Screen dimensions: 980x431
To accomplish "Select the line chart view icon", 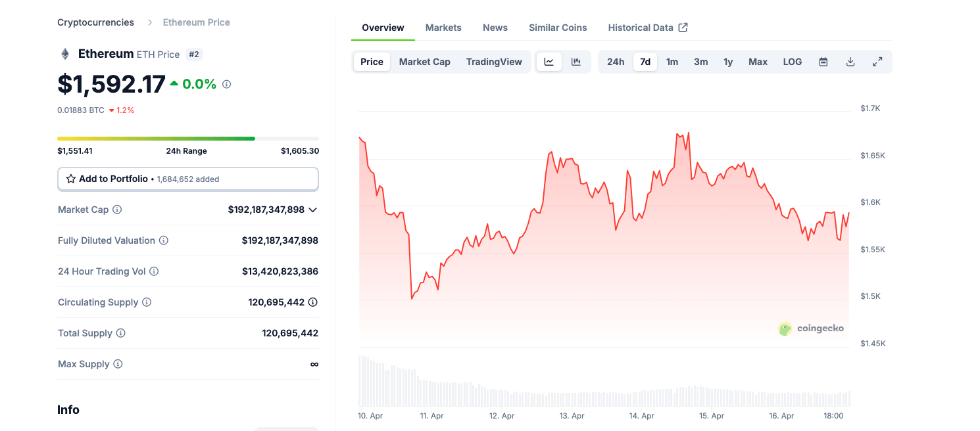I will click(549, 61).
